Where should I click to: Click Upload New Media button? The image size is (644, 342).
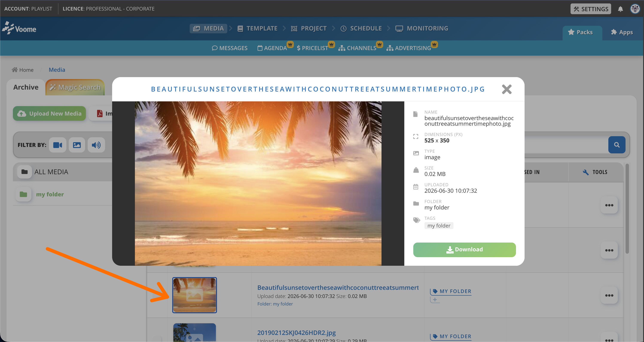[49, 113]
